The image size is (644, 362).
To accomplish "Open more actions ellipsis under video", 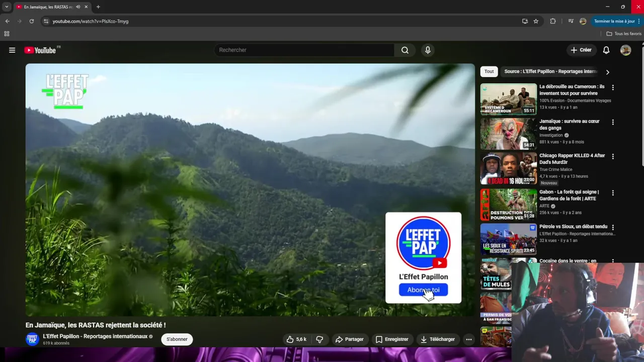I will [x=469, y=339].
